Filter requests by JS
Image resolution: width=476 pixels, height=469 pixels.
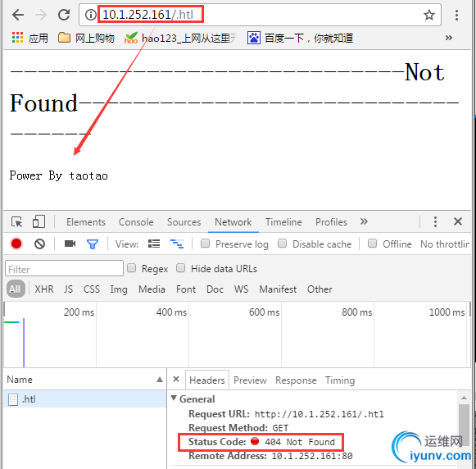pos(68,289)
